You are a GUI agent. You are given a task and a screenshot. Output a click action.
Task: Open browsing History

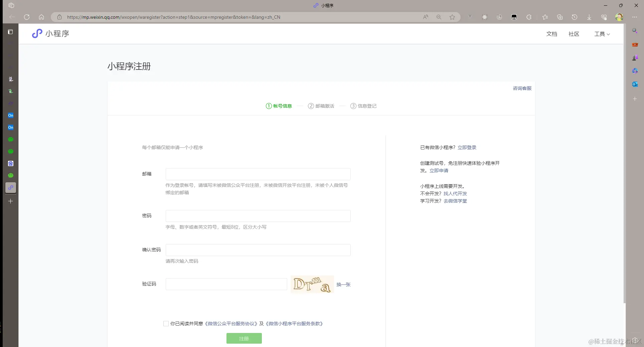click(x=575, y=17)
